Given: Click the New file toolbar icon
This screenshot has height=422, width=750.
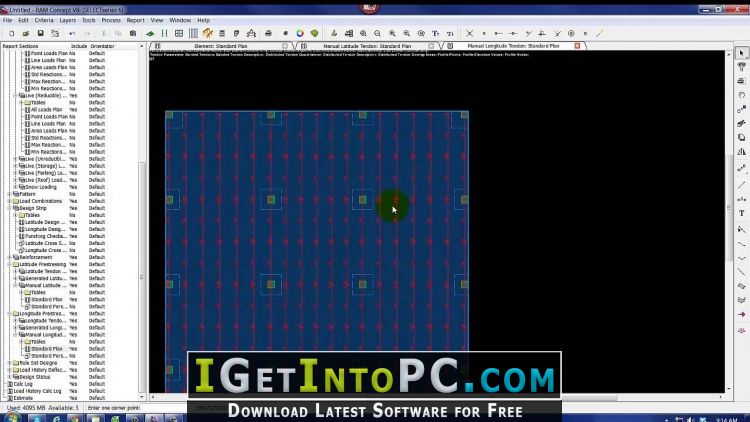Looking at the screenshot, I should coord(11,33).
